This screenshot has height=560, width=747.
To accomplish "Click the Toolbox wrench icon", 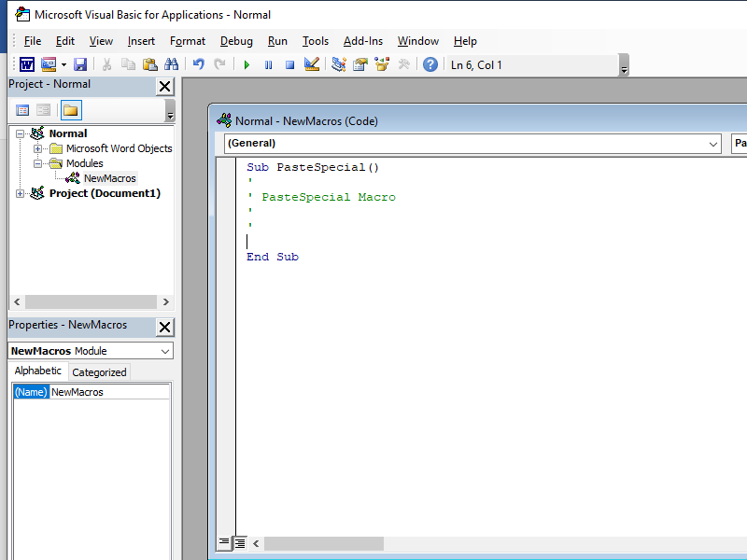I will click(x=403, y=64).
